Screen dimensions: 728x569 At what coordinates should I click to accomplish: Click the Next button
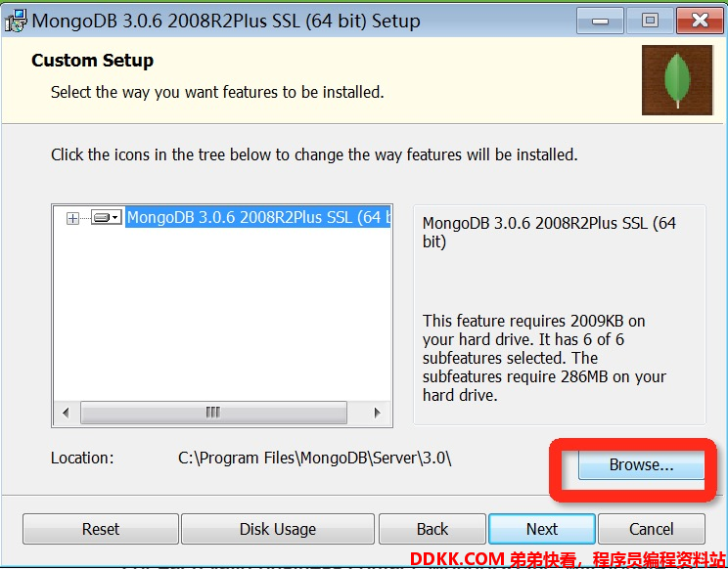pyautogui.click(x=542, y=529)
